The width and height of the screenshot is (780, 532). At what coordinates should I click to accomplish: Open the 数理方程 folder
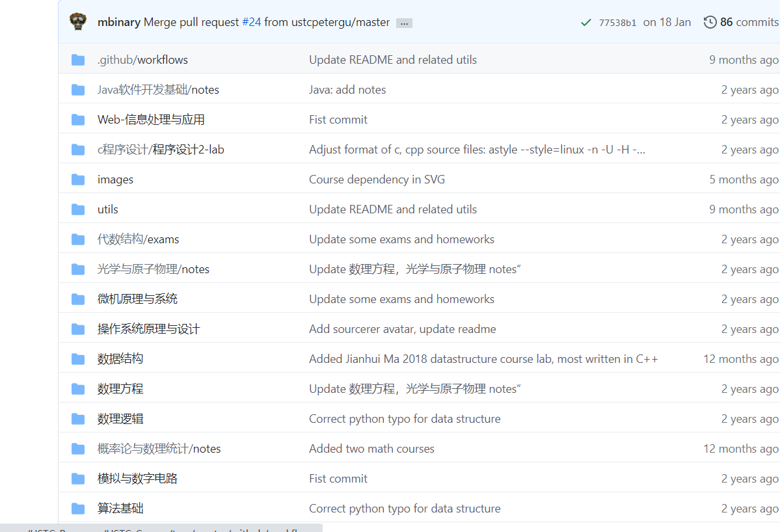120,388
